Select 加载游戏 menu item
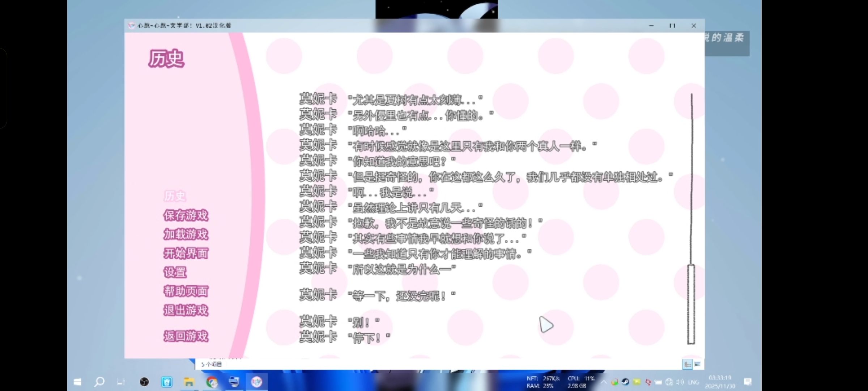 coord(186,234)
